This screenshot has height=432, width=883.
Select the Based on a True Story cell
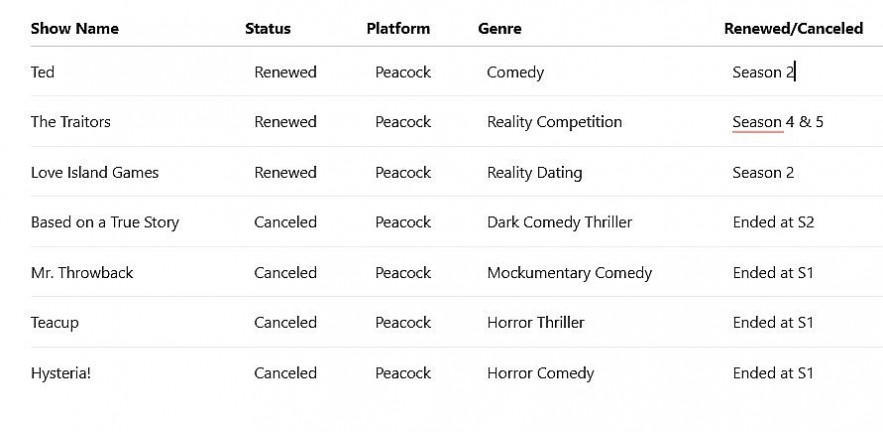105,222
